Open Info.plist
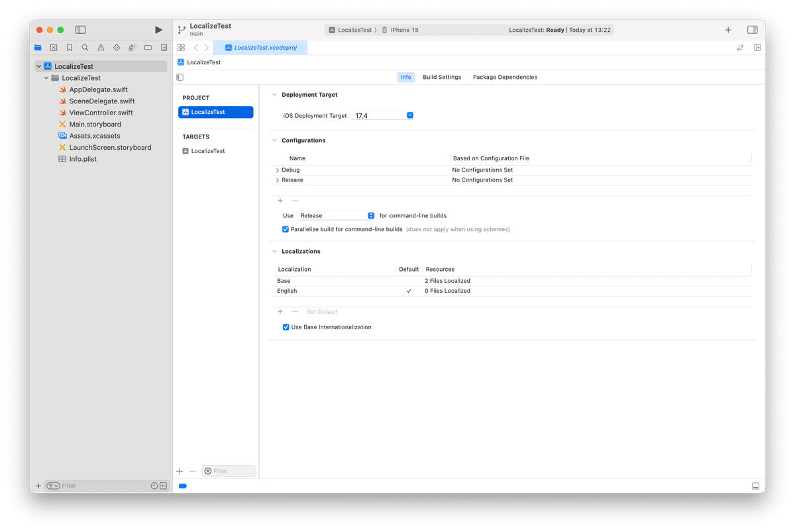Viewport: 795px width, 532px height. [x=83, y=159]
